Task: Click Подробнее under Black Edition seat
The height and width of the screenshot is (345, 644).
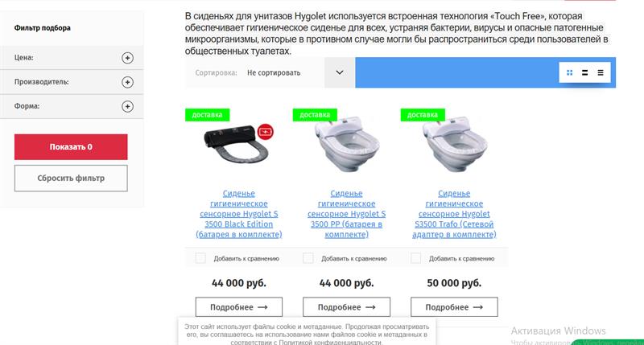Action: click(x=239, y=307)
